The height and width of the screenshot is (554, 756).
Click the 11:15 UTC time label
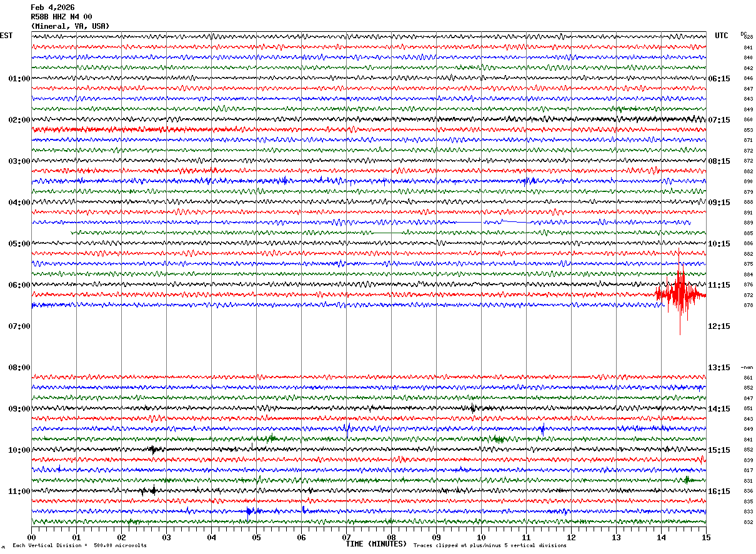click(x=719, y=285)
